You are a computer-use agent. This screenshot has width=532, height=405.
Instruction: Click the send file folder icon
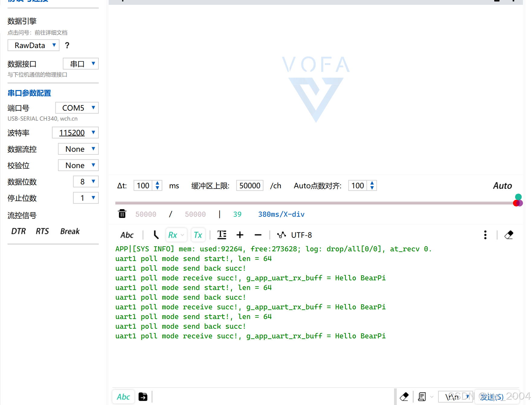(x=143, y=397)
